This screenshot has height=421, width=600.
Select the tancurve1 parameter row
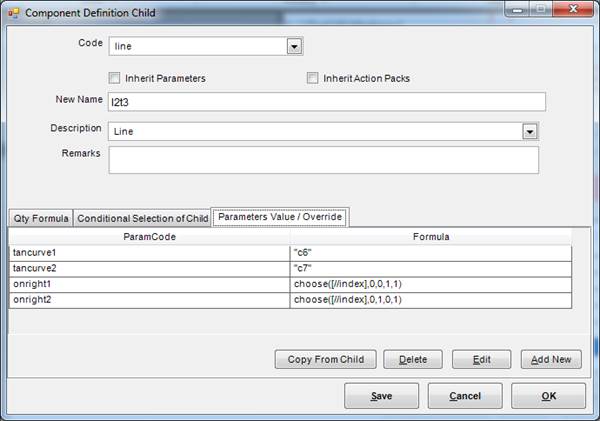click(149, 254)
